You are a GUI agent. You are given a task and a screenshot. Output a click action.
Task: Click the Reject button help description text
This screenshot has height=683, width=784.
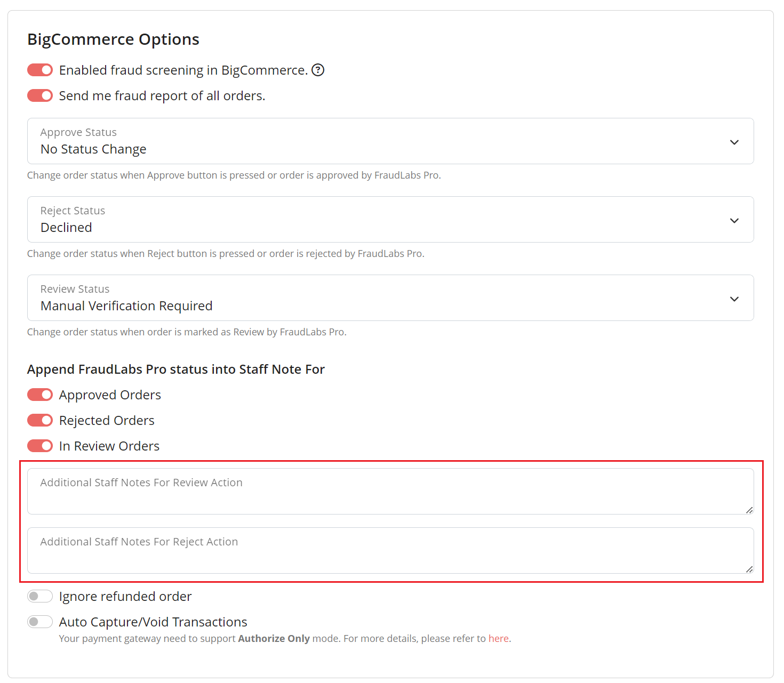pyautogui.click(x=226, y=254)
